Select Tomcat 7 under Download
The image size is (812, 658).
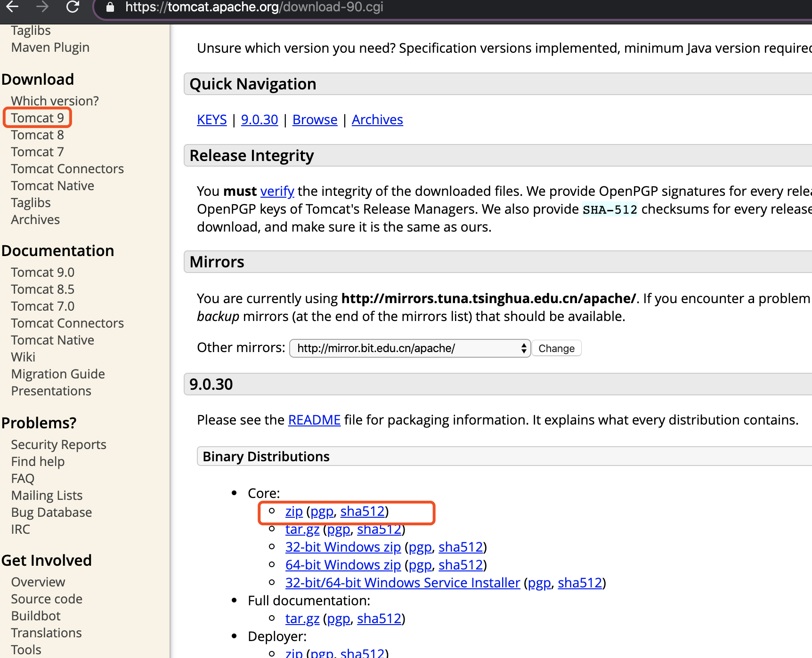37,152
